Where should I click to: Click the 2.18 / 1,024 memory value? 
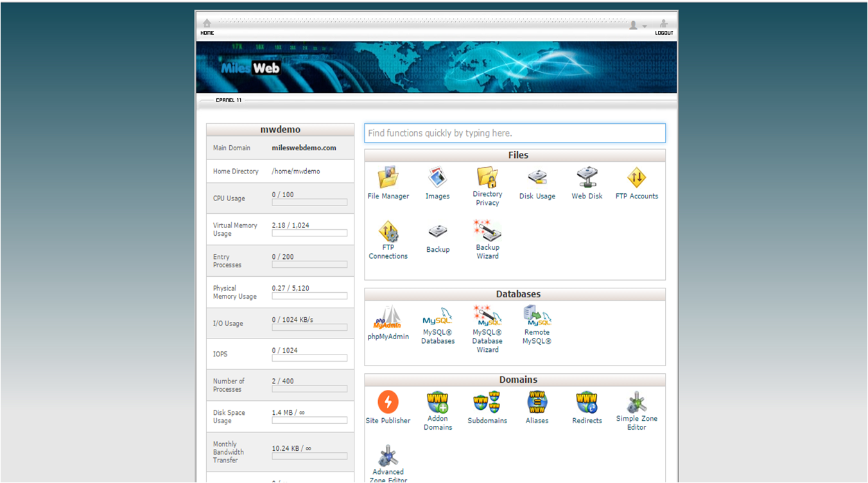pos(290,225)
